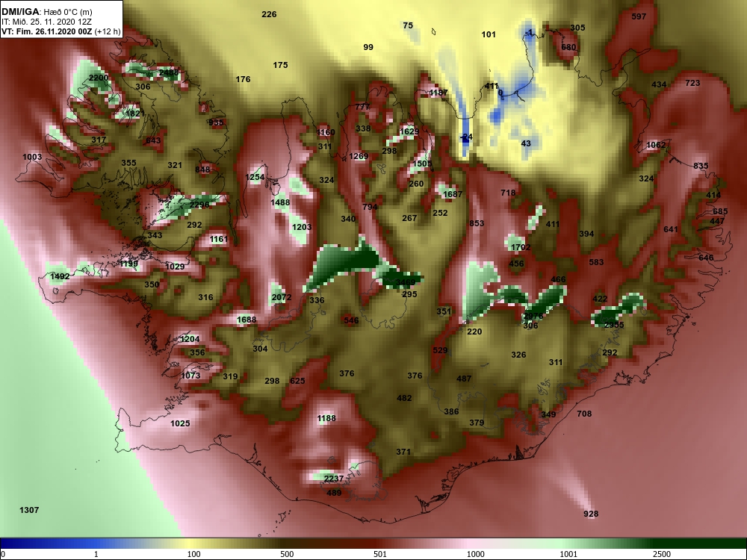This screenshot has width=747, height=560.
Task: Select the 529 map value
Action: [x=440, y=350]
